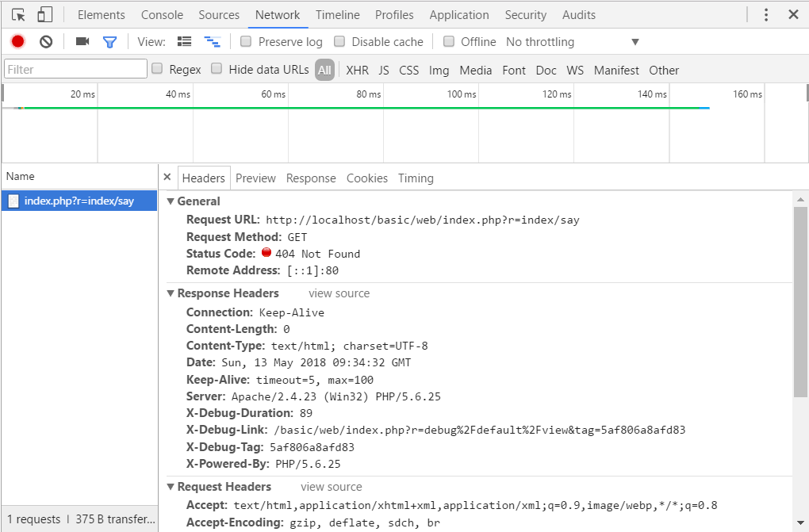Clear the network log
The image size is (809, 532).
pyautogui.click(x=46, y=42)
